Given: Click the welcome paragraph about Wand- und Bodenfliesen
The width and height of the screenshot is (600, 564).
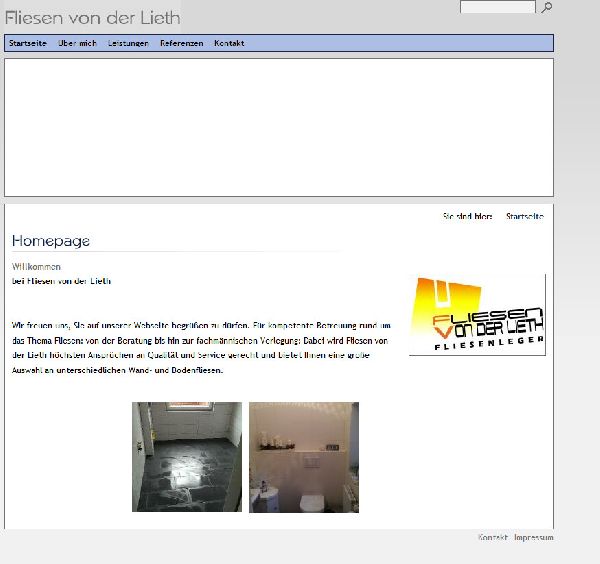Looking at the screenshot, I should [x=200, y=348].
